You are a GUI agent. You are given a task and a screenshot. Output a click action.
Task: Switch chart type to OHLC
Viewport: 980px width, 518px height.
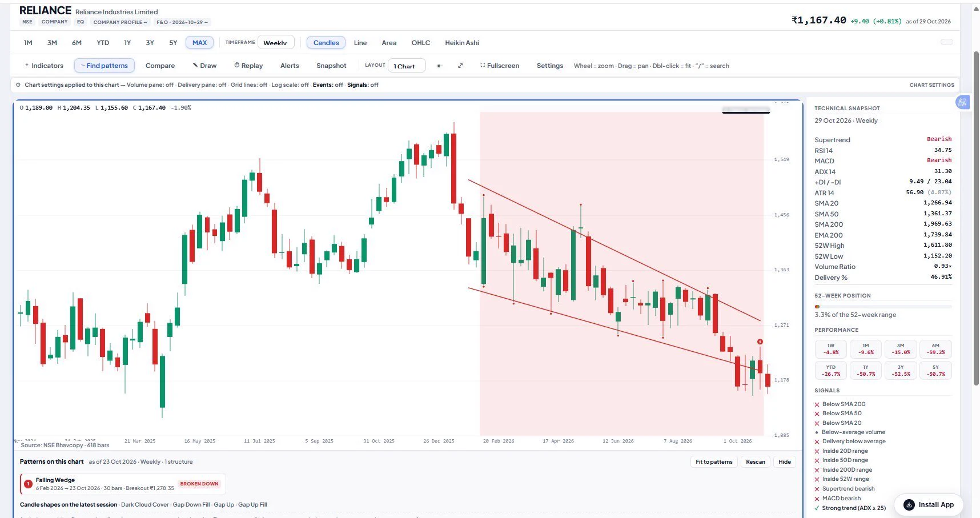420,43
